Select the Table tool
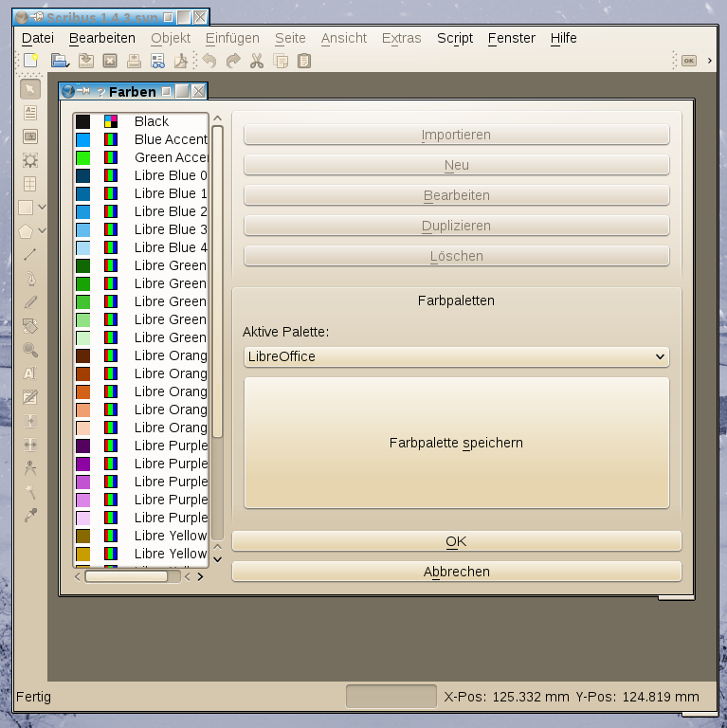727x728 pixels. [x=30, y=184]
